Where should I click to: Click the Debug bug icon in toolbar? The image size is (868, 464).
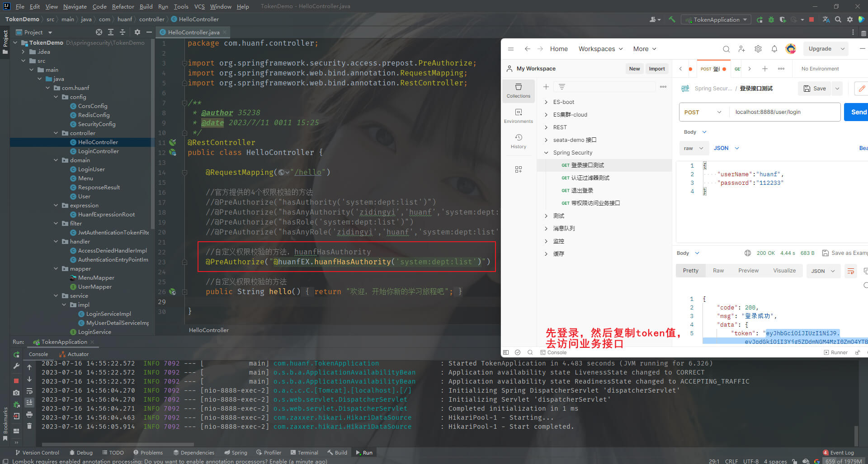pyautogui.click(x=771, y=19)
